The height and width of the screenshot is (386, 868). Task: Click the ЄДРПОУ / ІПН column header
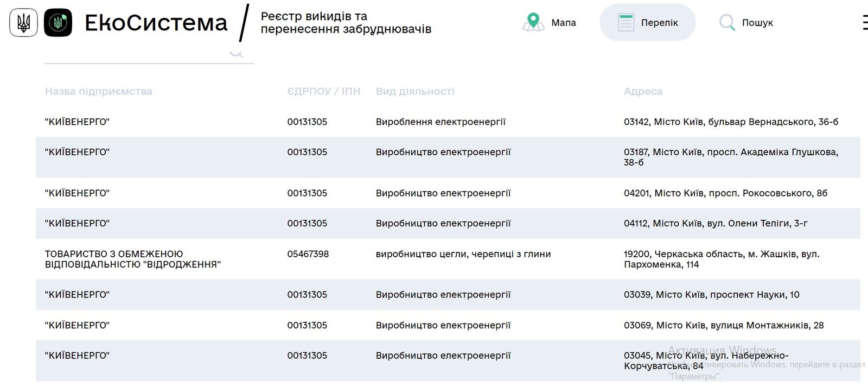(x=323, y=91)
